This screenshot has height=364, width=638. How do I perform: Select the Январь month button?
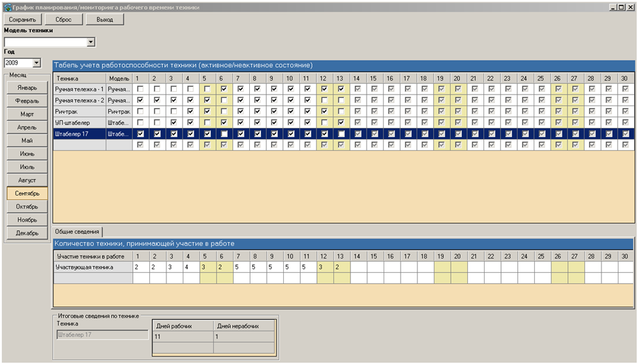tap(27, 87)
